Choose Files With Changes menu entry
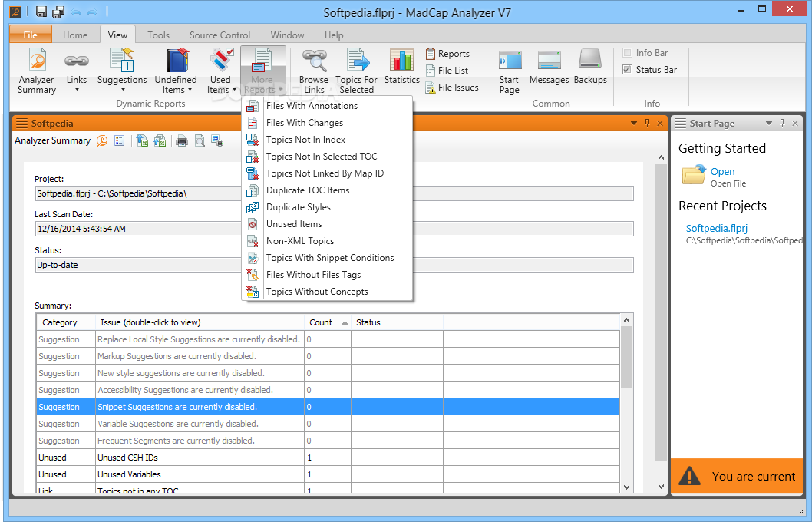Screen dimensions: 812x522 (327, 123)
